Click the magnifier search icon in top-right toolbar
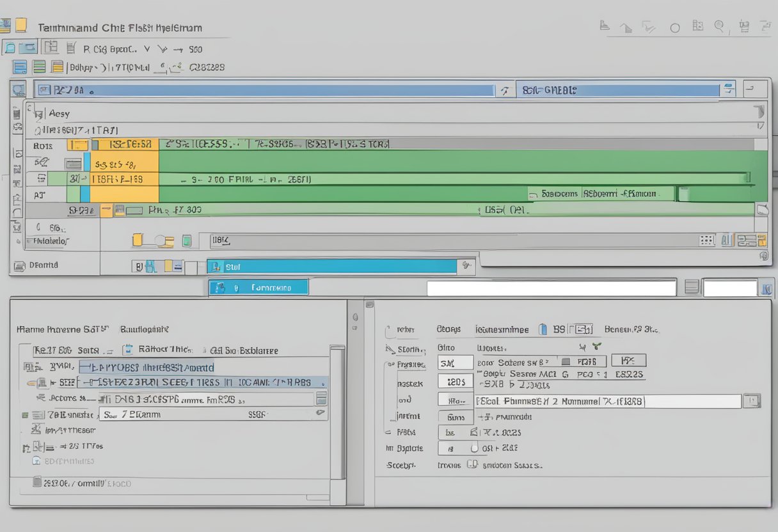The height and width of the screenshot is (532, 778). [x=719, y=26]
